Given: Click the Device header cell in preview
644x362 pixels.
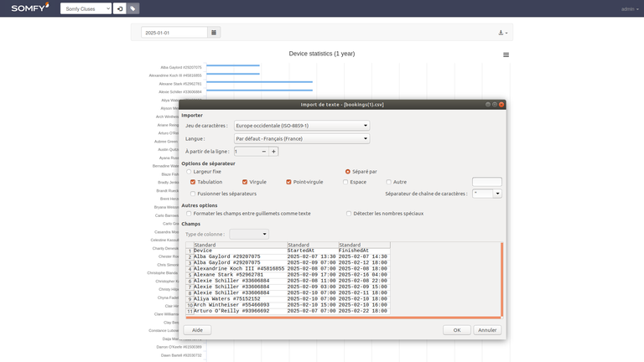Looking at the screenshot, I should (x=241, y=251).
